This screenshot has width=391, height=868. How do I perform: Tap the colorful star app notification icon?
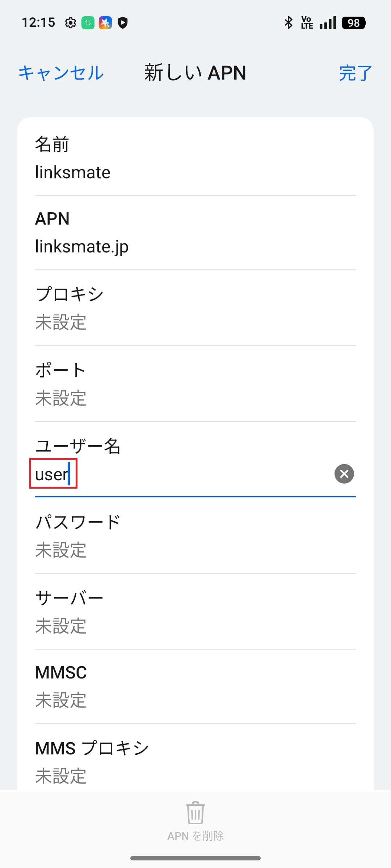[105, 22]
